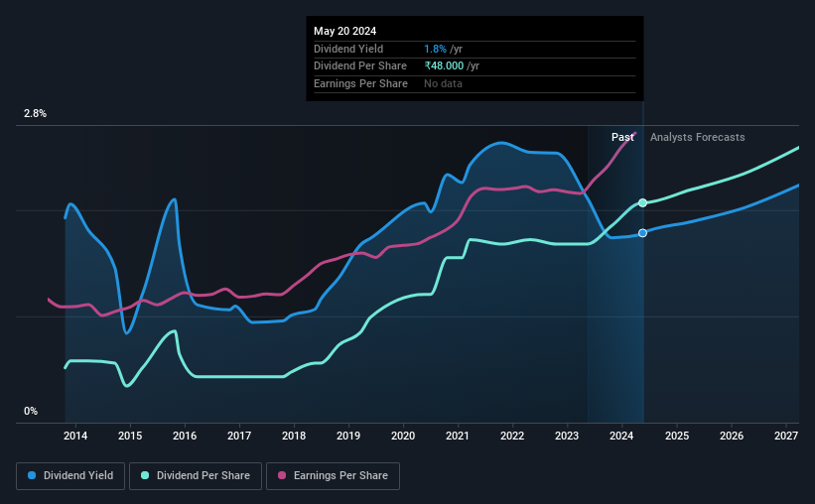Toggle the Dividend Yield legend button
The height and width of the screenshot is (504, 815).
tap(70, 476)
